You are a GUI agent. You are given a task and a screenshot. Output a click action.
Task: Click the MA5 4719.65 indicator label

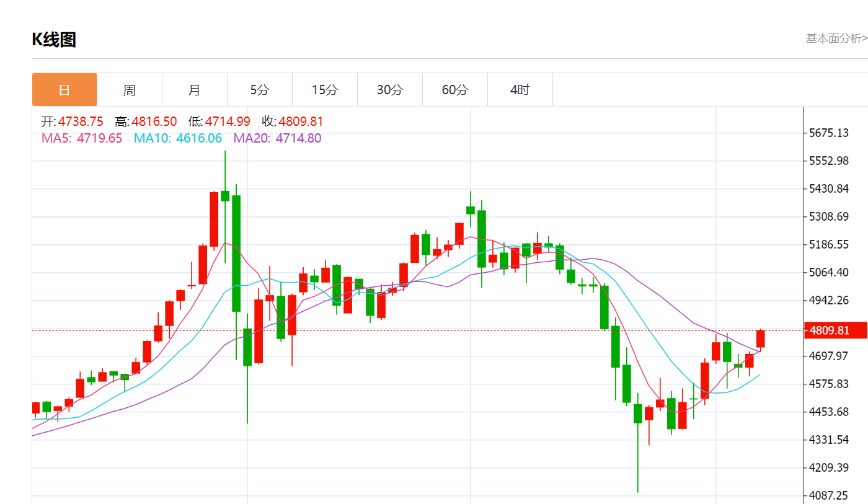point(82,138)
